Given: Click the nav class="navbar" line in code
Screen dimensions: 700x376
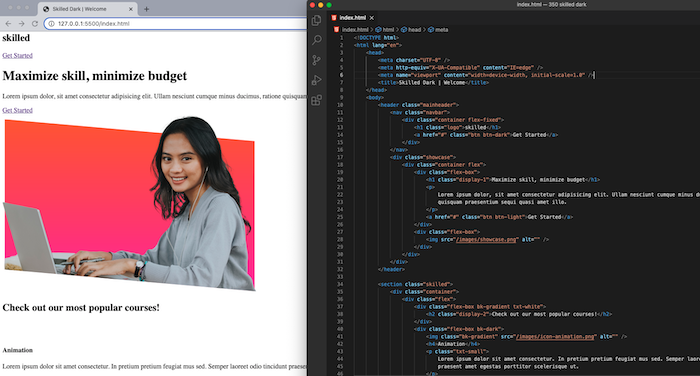Looking at the screenshot, I should pyautogui.click(x=420, y=113).
